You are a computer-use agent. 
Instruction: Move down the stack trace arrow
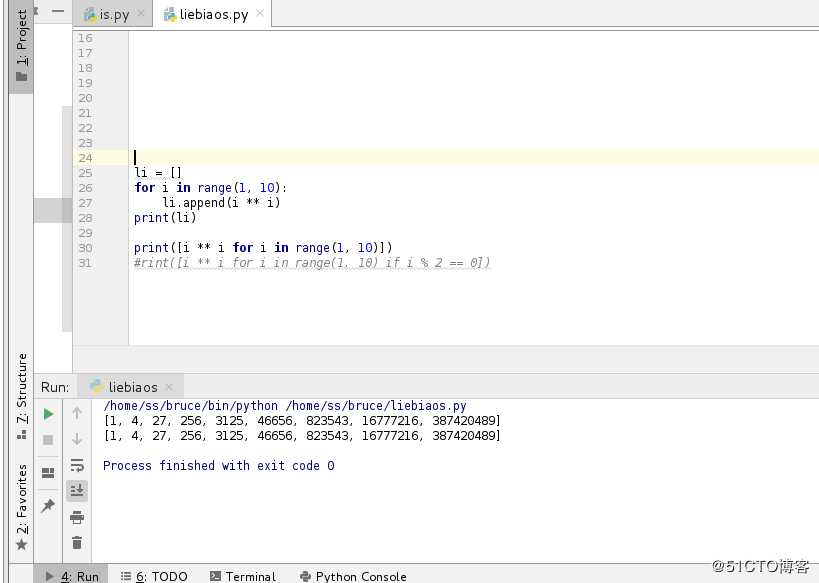pos(77,439)
